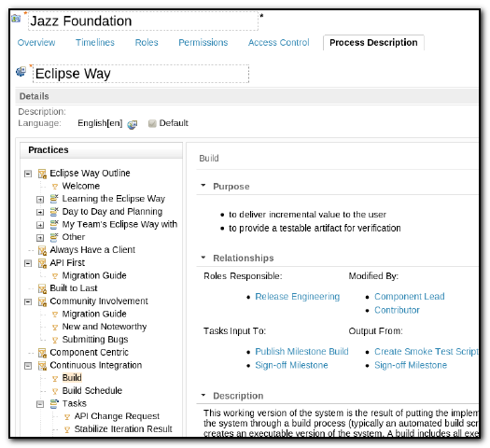Select the Build Schedule tree item
The image size is (490, 448).
coord(91,390)
